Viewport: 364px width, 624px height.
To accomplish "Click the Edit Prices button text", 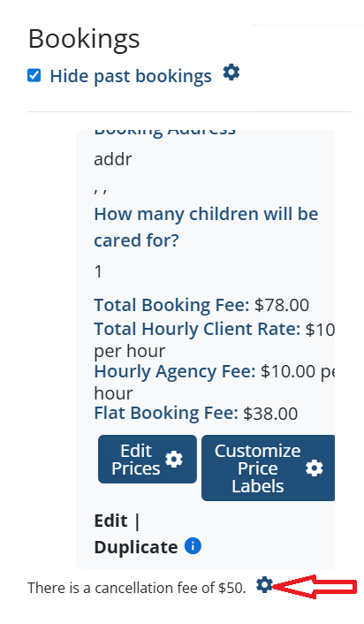I will tap(136, 460).
